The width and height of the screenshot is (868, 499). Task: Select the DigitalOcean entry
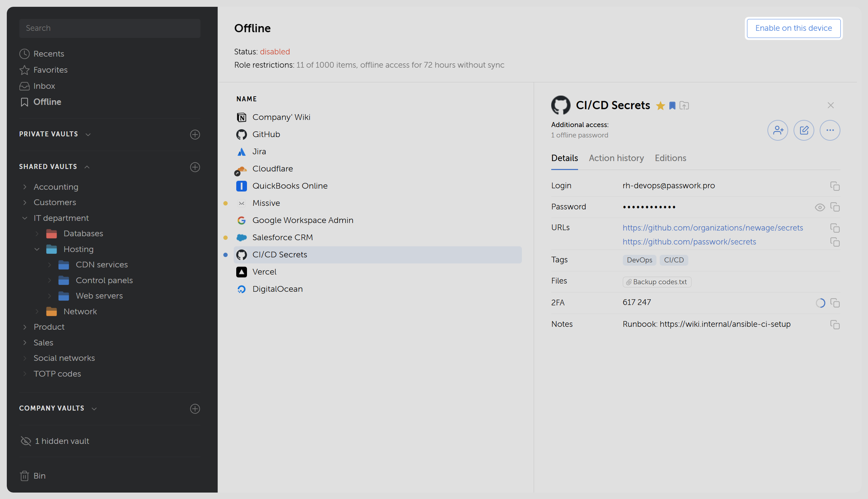[378, 289]
